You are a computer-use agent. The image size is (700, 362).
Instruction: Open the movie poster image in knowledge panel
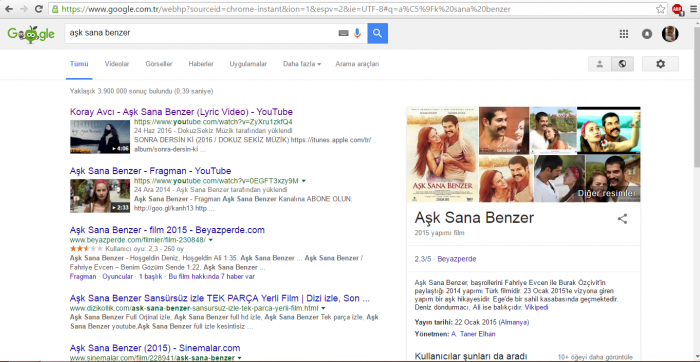[442, 154]
